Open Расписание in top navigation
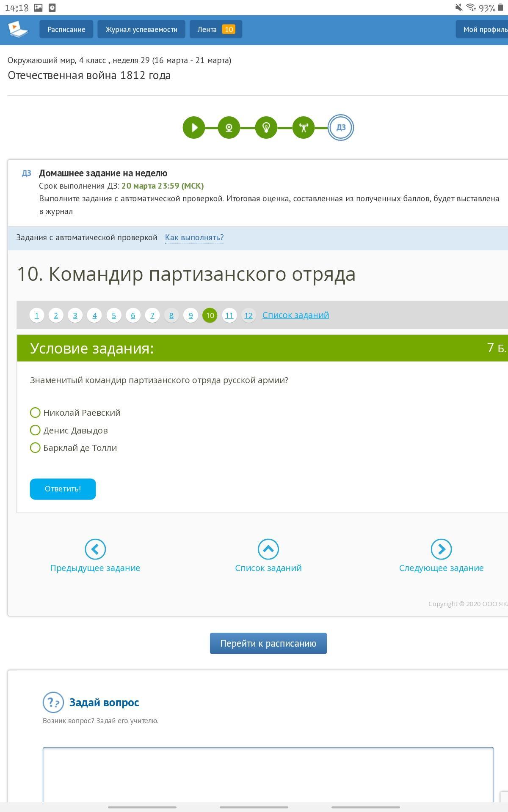The height and width of the screenshot is (812, 508). click(x=66, y=29)
